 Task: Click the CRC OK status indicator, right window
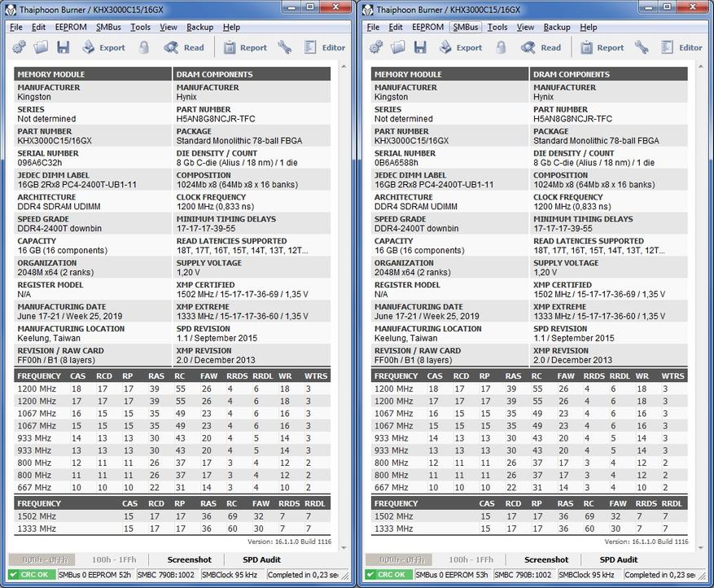[x=389, y=575]
